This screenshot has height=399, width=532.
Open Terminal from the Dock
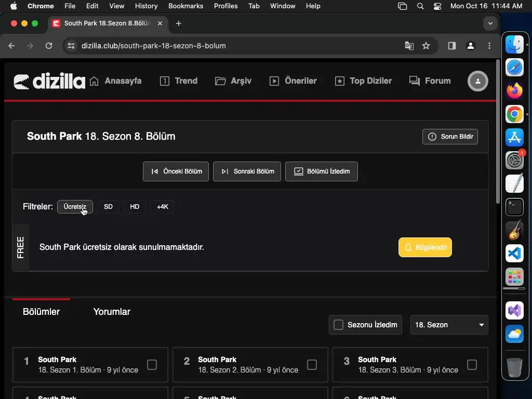point(514,207)
